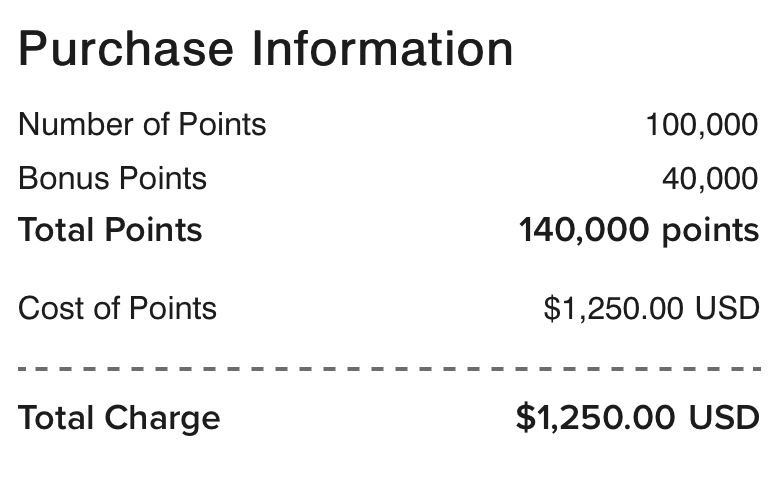Select the bold Total Points label
The width and height of the screenshot is (776, 502).
pyautogui.click(x=110, y=230)
